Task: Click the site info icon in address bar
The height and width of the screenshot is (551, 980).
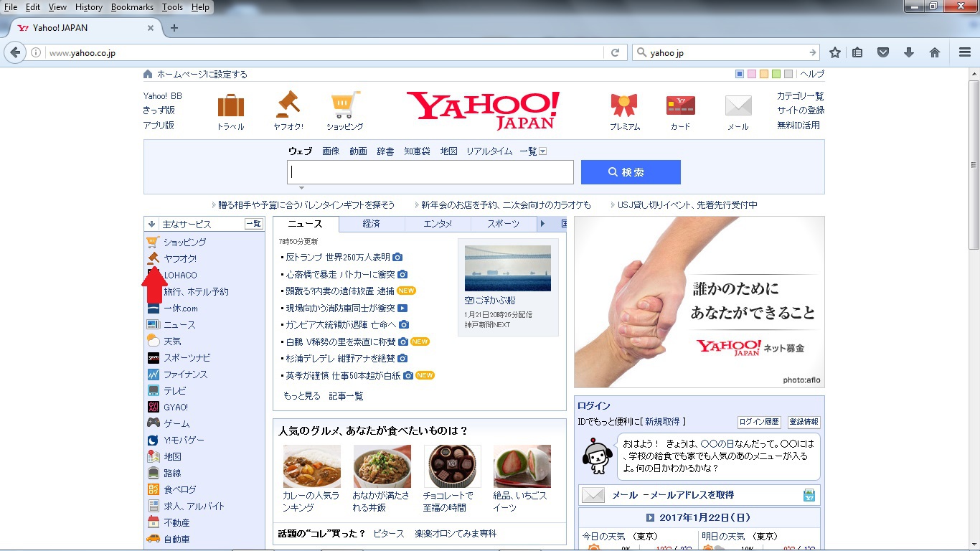Action: pyautogui.click(x=37, y=53)
